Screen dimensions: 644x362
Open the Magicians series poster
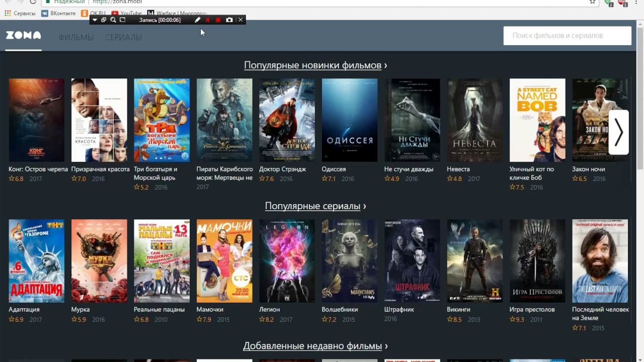pos(350,261)
